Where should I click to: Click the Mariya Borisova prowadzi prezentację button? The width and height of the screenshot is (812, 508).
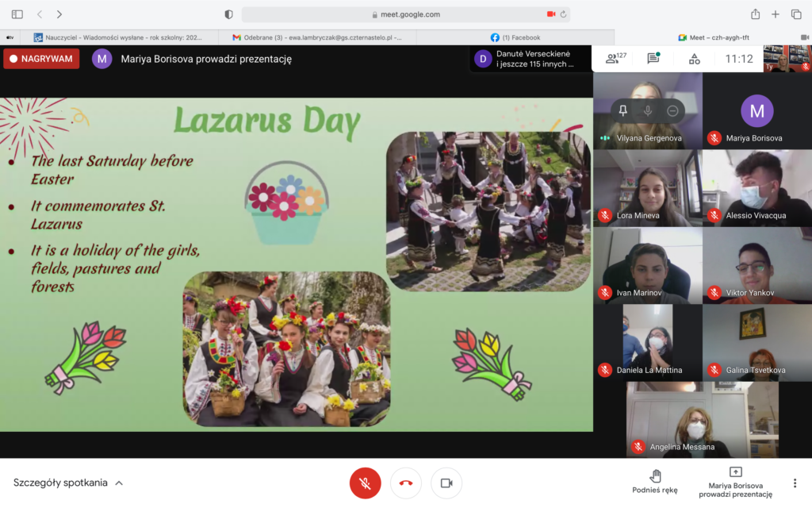pos(735,481)
